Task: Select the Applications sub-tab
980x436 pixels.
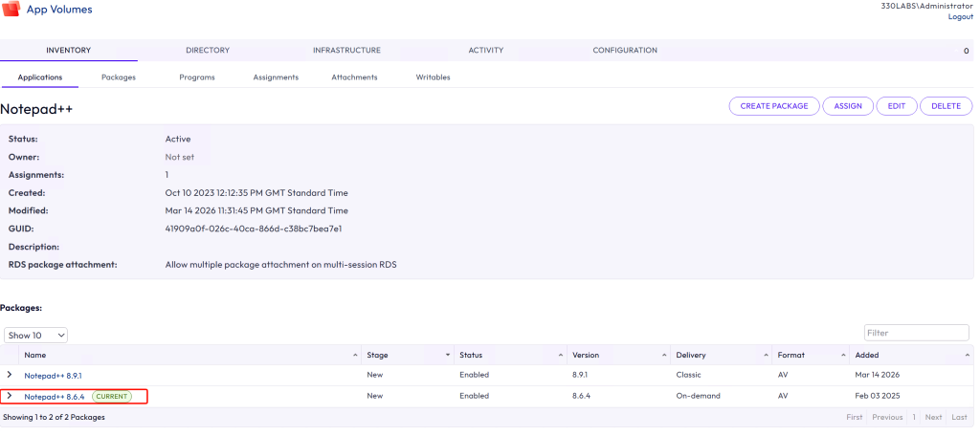Action: coord(40,77)
